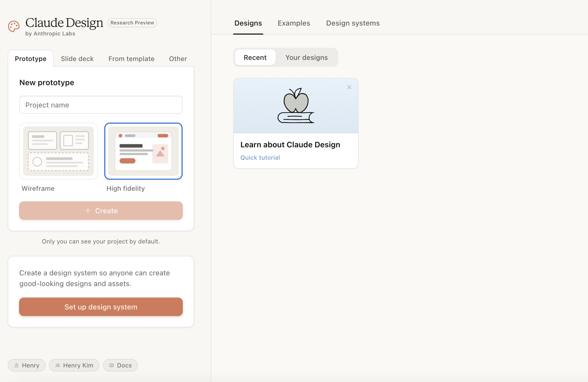Select the High fidelity prototype option
The height and width of the screenshot is (382, 588).
coord(143,151)
